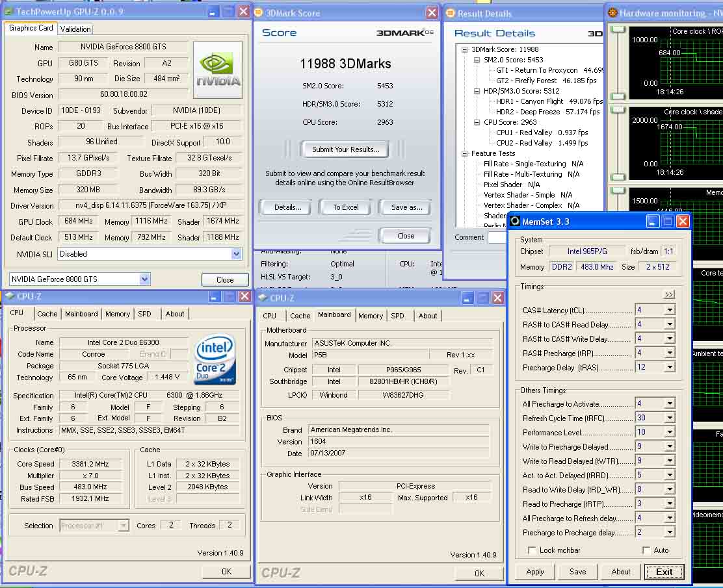Collapse the CPU Score node
The image size is (723, 588).
(x=477, y=122)
